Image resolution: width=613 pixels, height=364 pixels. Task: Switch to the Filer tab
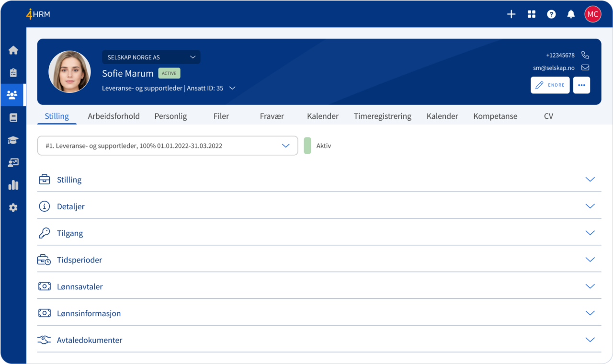click(x=221, y=116)
